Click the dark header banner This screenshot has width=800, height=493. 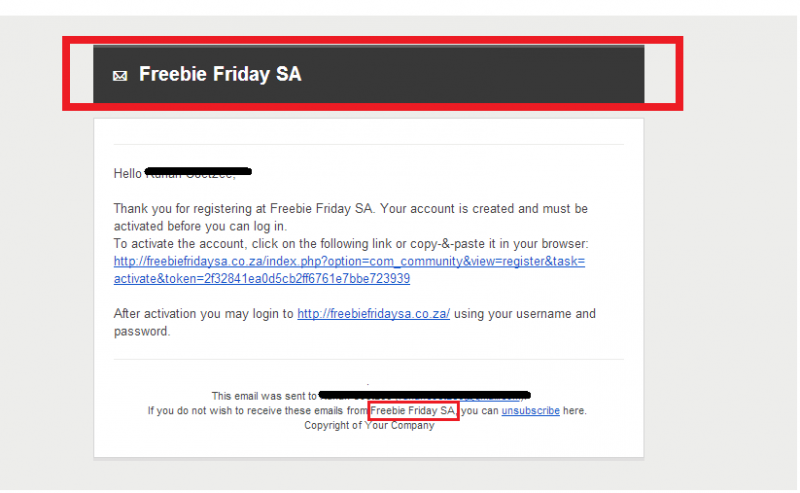coord(368,74)
